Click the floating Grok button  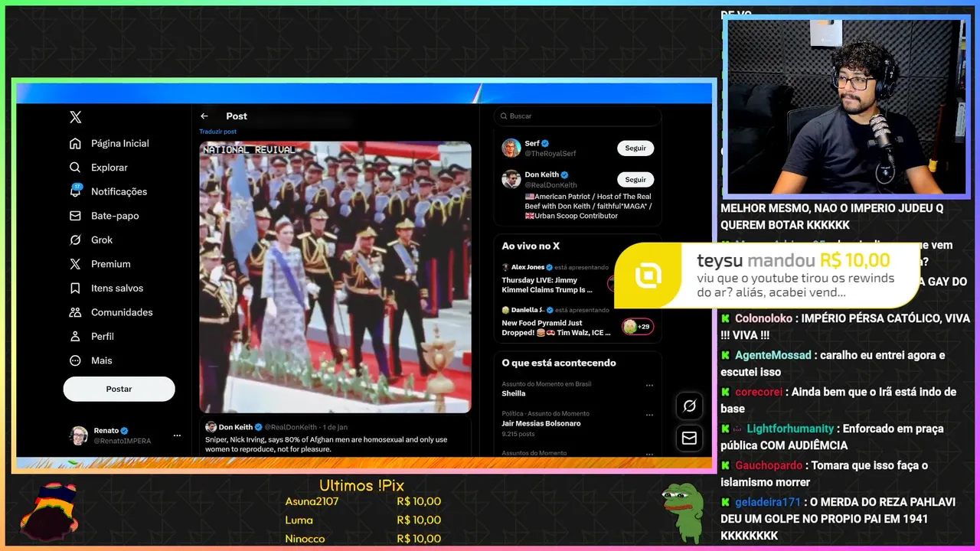coord(689,406)
